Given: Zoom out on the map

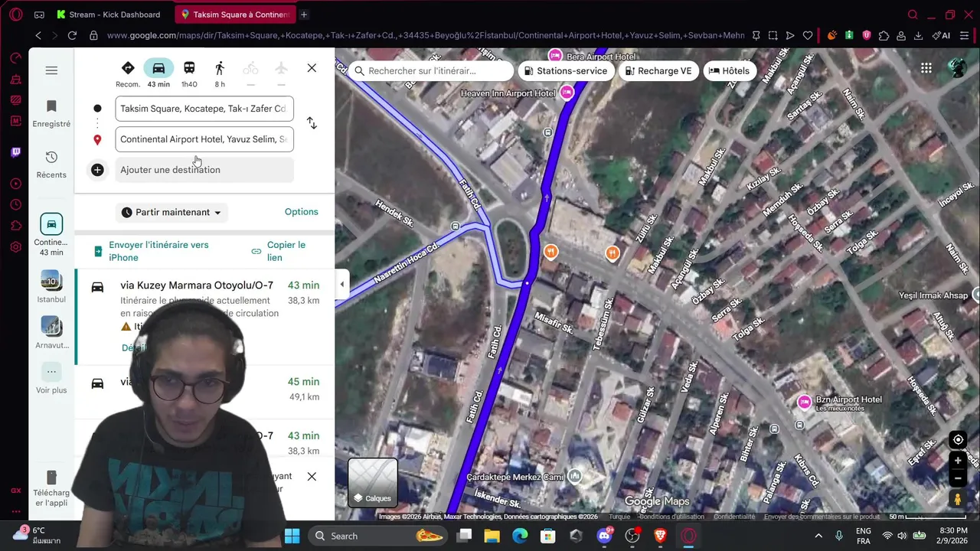Looking at the screenshot, I should point(957,478).
